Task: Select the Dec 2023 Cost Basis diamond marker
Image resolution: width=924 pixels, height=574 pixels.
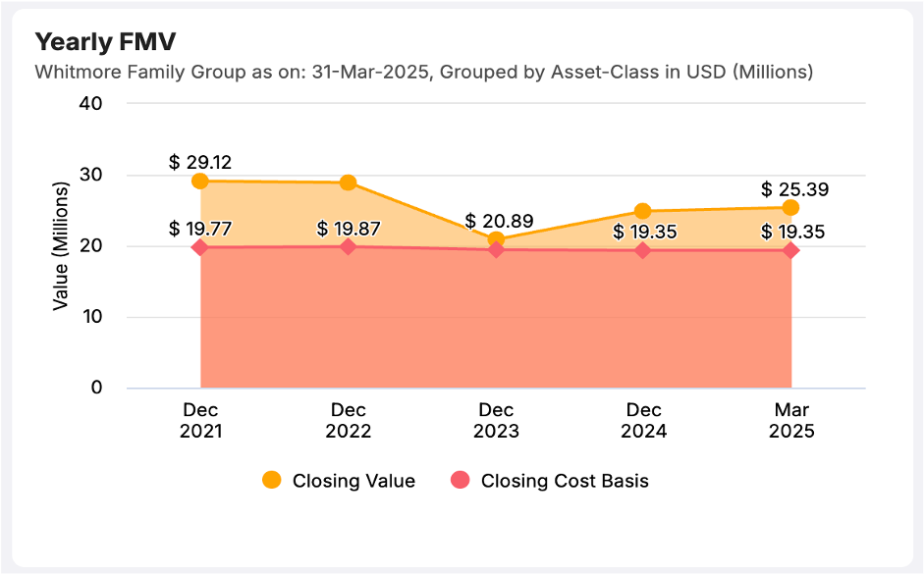Action: tap(496, 249)
